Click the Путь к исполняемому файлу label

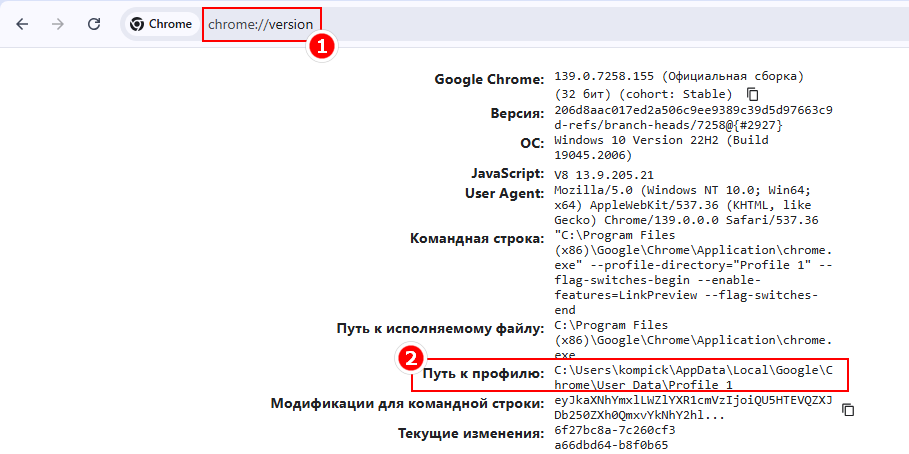(441, 329)
